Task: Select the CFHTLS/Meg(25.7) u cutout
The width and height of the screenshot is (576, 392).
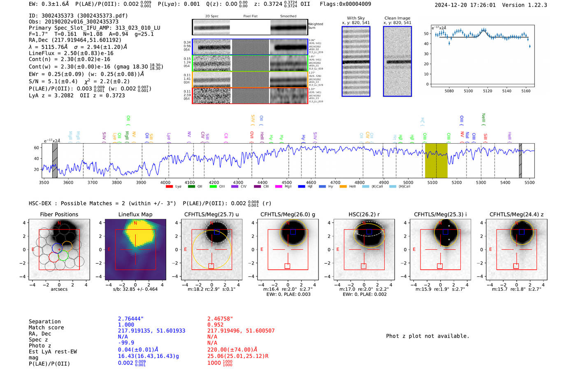Action: click(211, 249)
